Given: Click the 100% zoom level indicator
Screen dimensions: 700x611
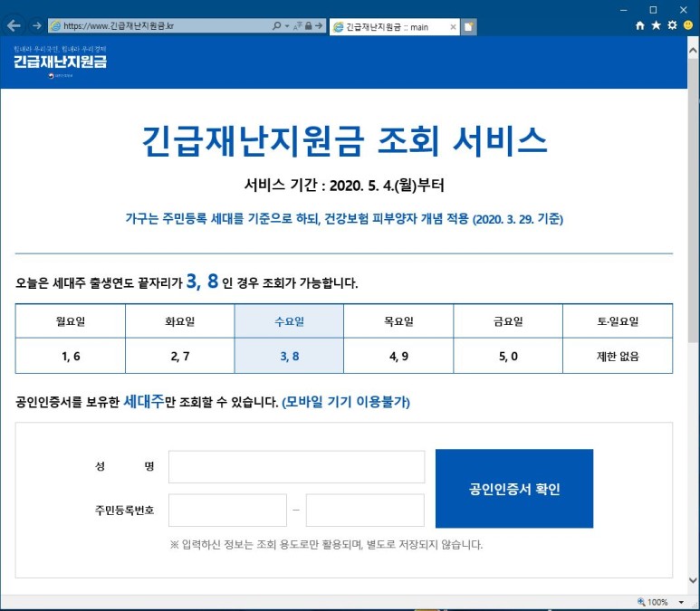Looking at the screenshot, I should (653, 602).
